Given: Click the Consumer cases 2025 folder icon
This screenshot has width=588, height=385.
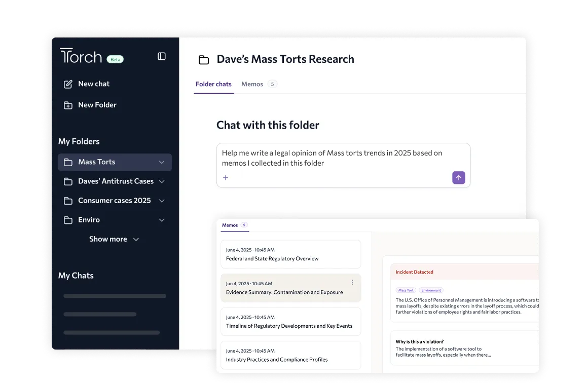Looking at the screenshot, I should 68,201.
